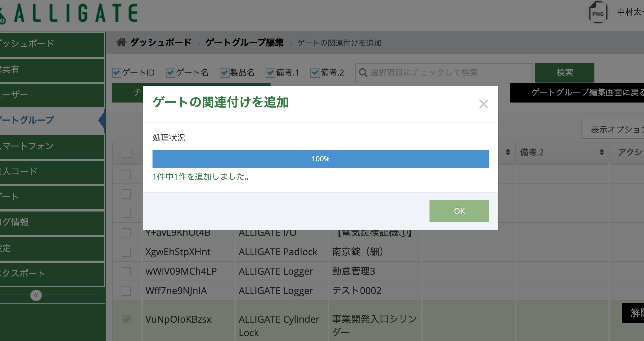644x341 pixels.
Task: Click OK in the gate association dialog
Action: (x=459, y=211)
